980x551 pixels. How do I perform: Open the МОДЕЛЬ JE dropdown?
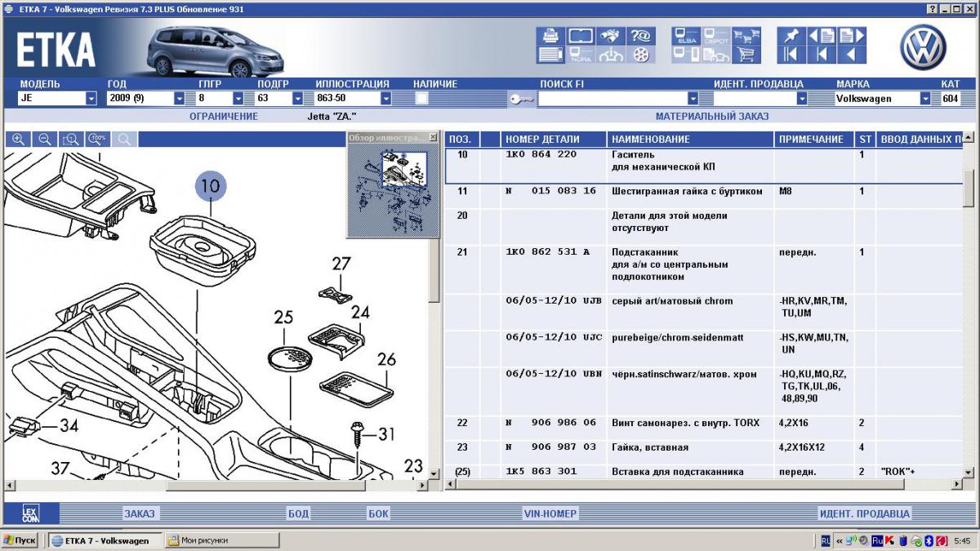(x=91, y=99)
